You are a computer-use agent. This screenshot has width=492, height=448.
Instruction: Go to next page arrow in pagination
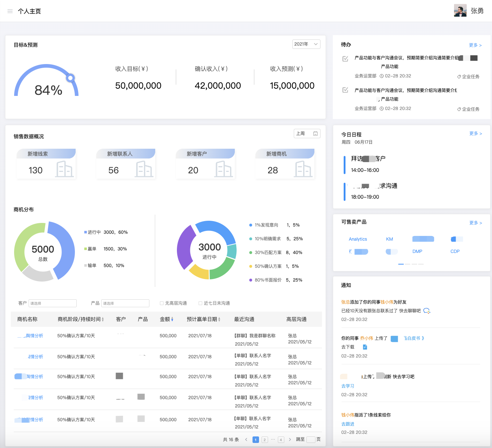click(290, 440)
